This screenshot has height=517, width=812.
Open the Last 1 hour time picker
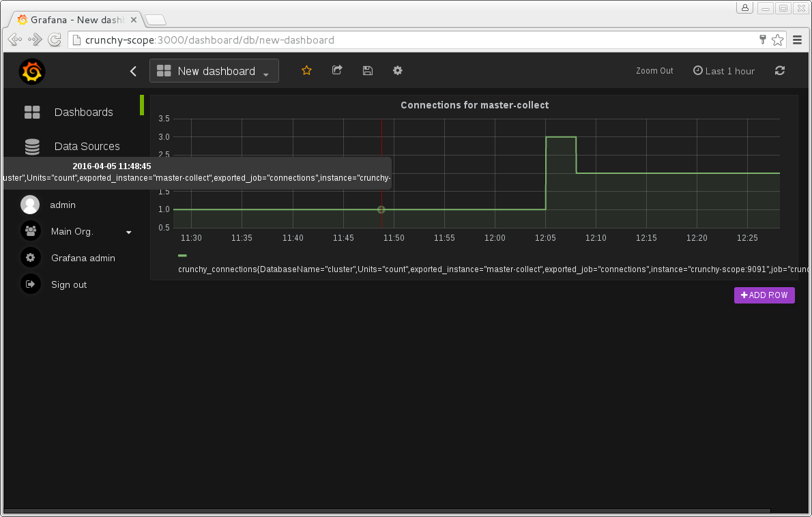coord(724,70)
